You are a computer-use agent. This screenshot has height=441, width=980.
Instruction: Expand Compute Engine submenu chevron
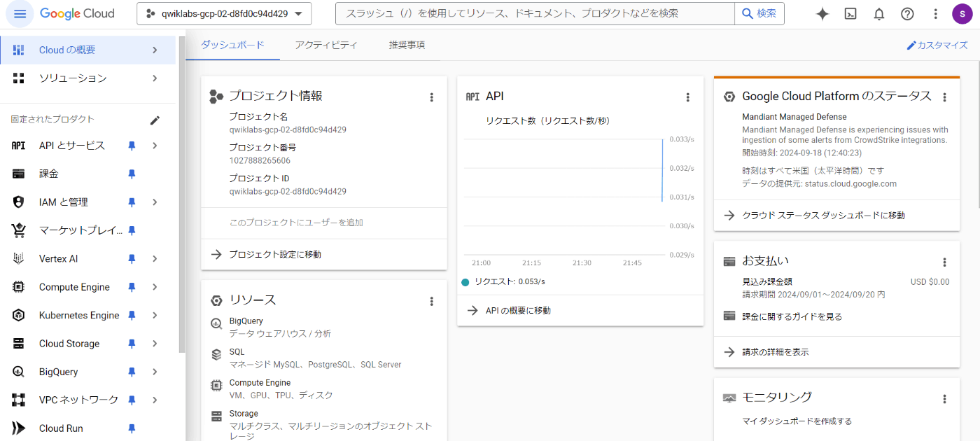click(x=155, y=287)
